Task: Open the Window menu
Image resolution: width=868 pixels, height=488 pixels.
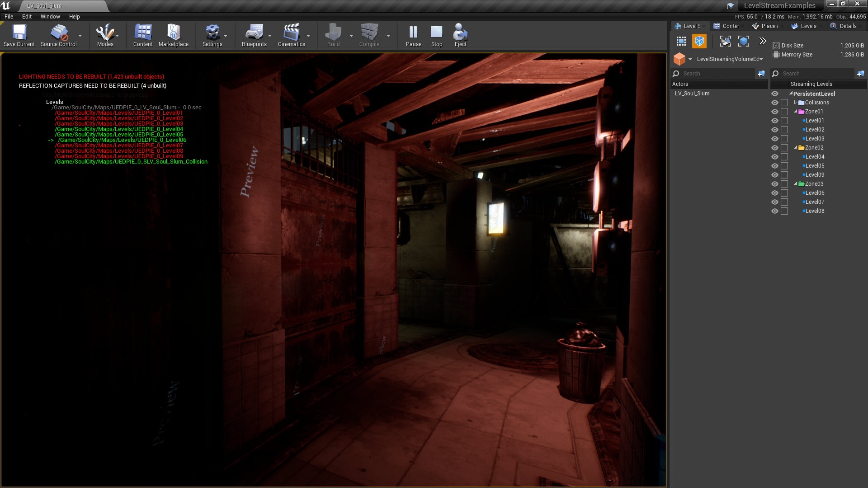Action: (x=50, y=17)
